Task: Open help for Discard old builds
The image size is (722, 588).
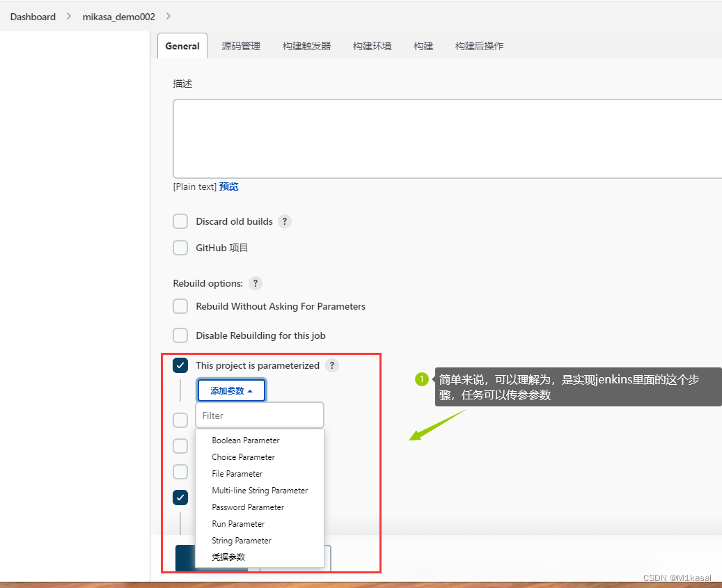Action: point(284,221)
